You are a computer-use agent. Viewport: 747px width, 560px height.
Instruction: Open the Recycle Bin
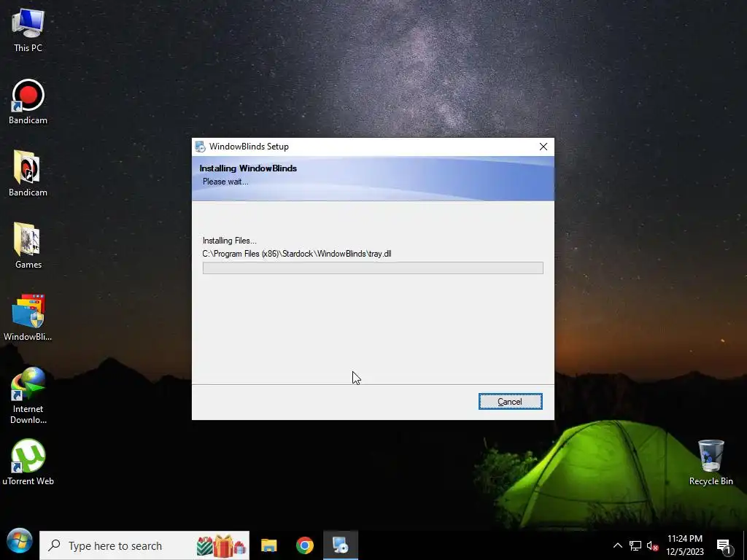(711, 462)
